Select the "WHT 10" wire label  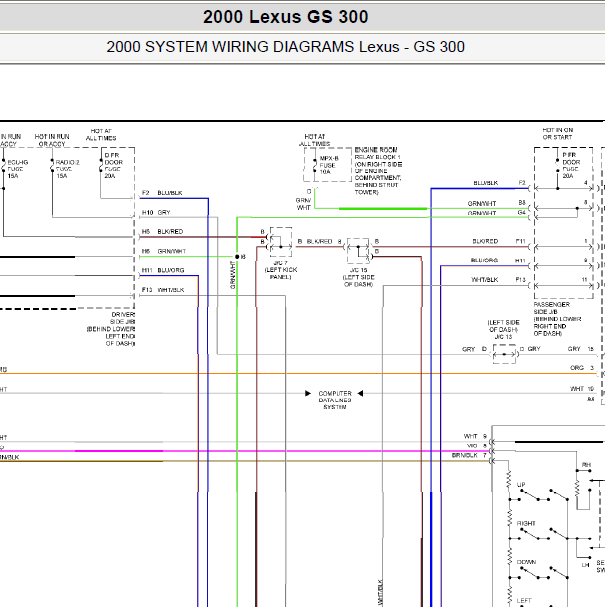[582, 389]
